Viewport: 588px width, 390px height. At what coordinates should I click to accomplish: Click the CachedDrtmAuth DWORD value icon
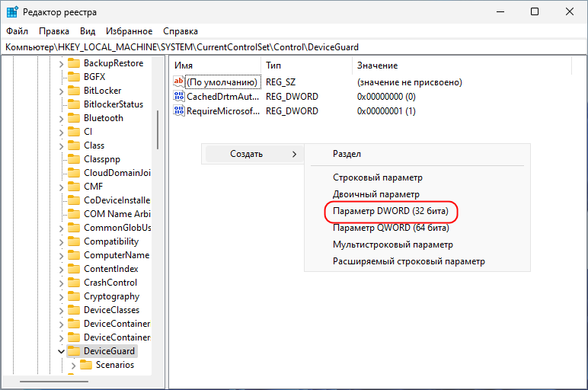(x=179, y=97)
